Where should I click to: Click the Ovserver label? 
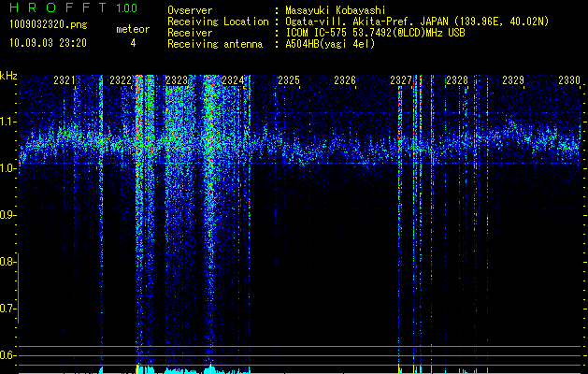(190, 10)
